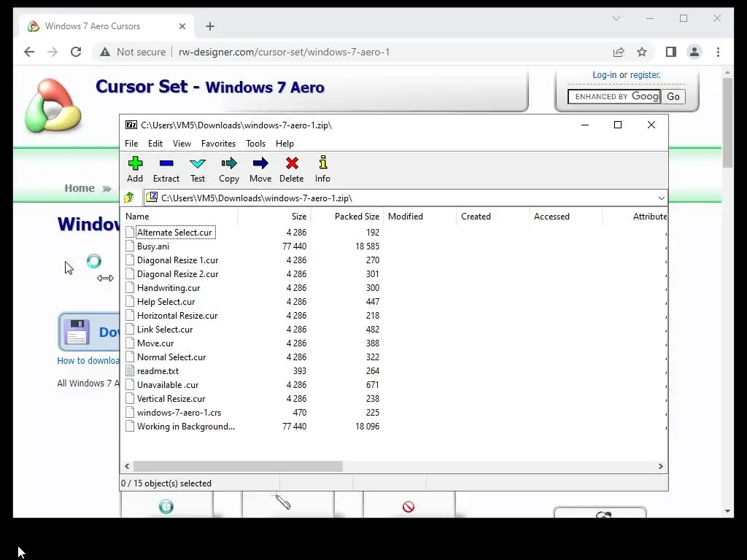Image resolution: width=747 pixels, height=560 pixels.
Task: Select the Working in Background file
Action: click(186, 426)
